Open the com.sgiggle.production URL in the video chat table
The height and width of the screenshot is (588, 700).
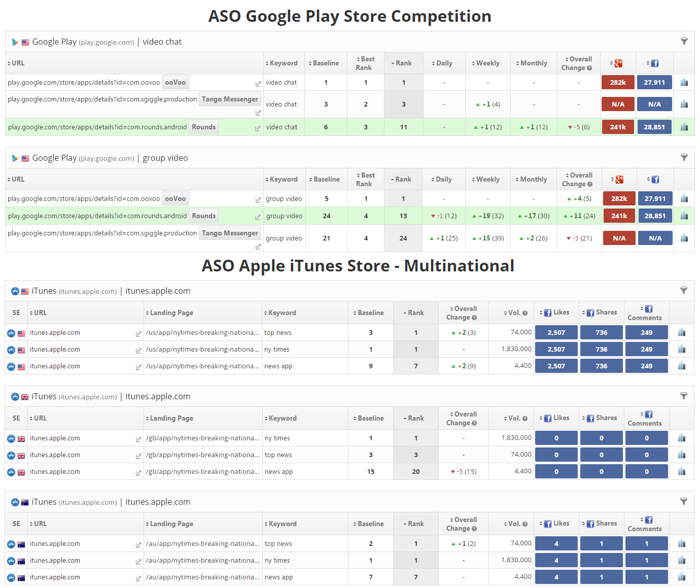point(102,99)
